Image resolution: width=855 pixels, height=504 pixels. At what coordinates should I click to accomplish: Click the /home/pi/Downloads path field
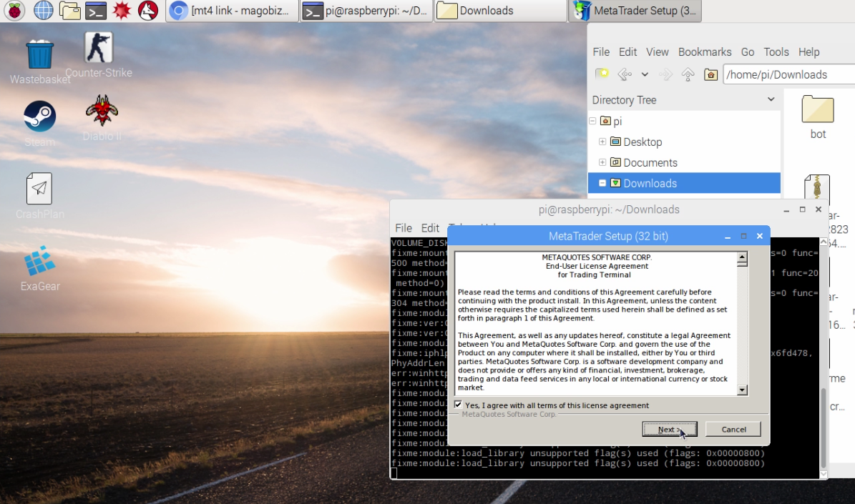pyautogui.click(x=788, y=74)
